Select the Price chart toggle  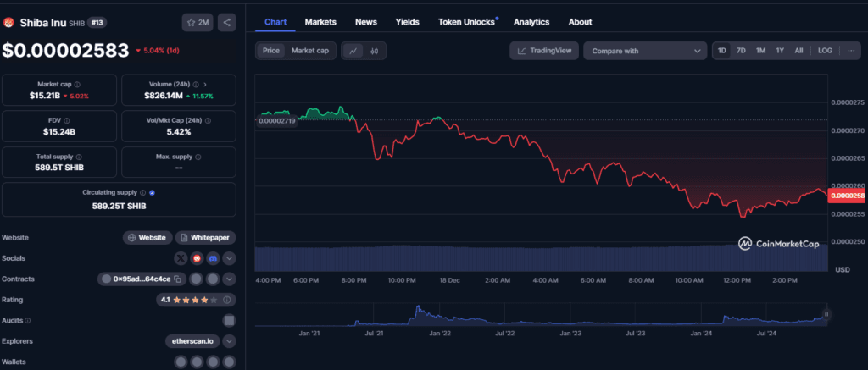[271, 51]
